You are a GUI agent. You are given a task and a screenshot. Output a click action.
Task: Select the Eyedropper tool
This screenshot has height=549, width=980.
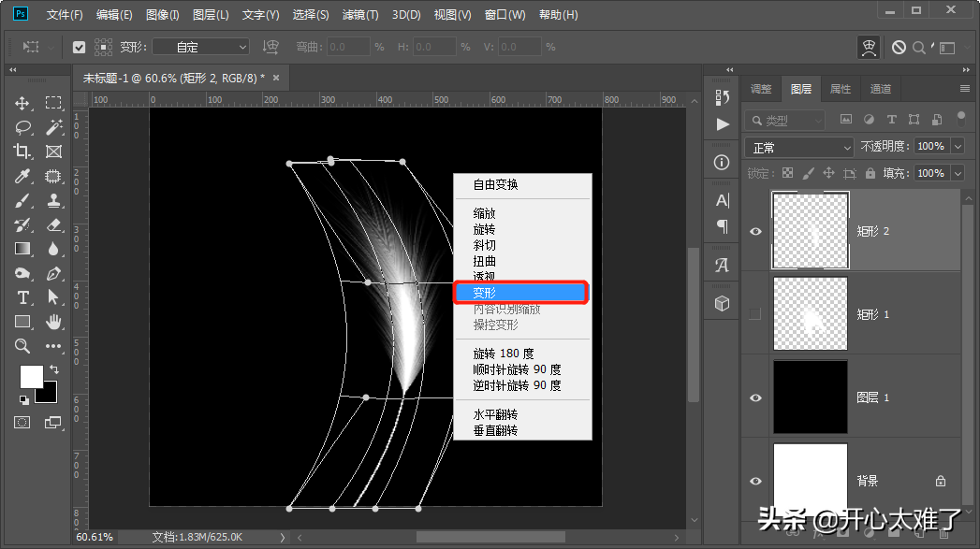pyautogui.click(x=22, y=176)
